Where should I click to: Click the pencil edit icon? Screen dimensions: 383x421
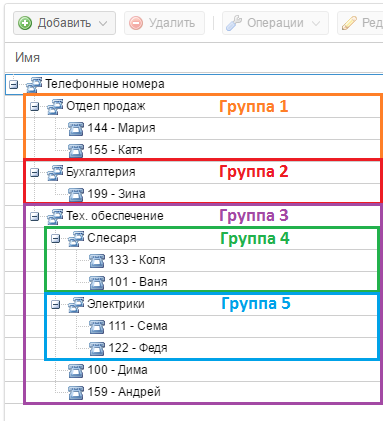point(349,23)
